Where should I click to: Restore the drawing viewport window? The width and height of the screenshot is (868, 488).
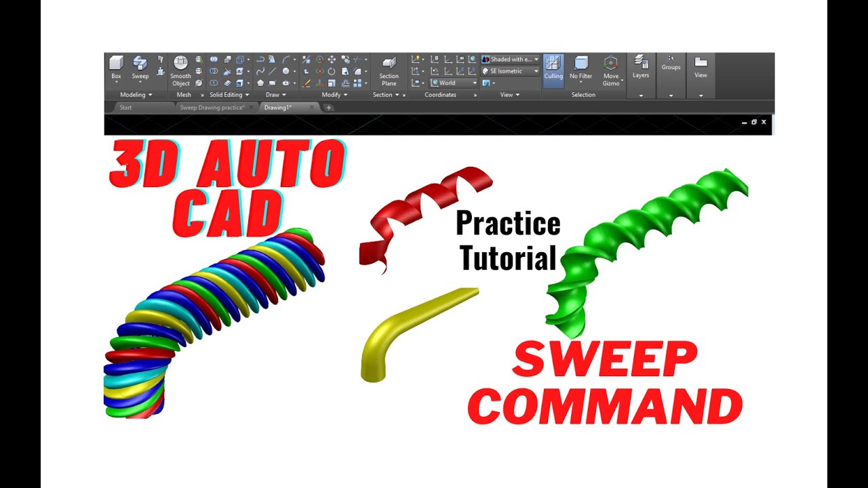click(753, 122)
